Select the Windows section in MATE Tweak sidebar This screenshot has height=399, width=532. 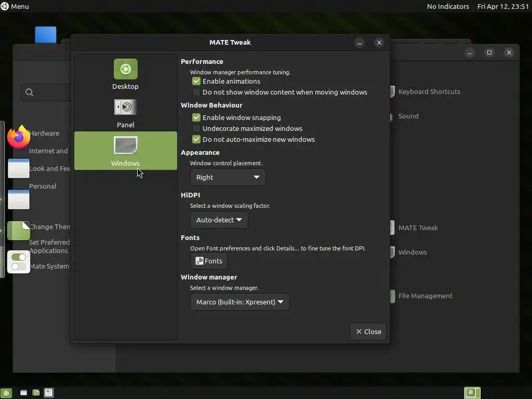pos(126,151)
